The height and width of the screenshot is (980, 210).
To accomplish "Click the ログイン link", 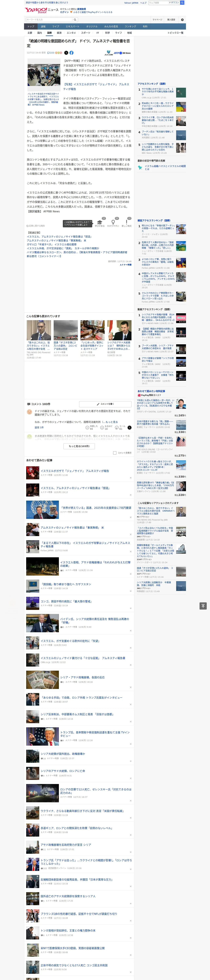I will click(x=64, y=12).
